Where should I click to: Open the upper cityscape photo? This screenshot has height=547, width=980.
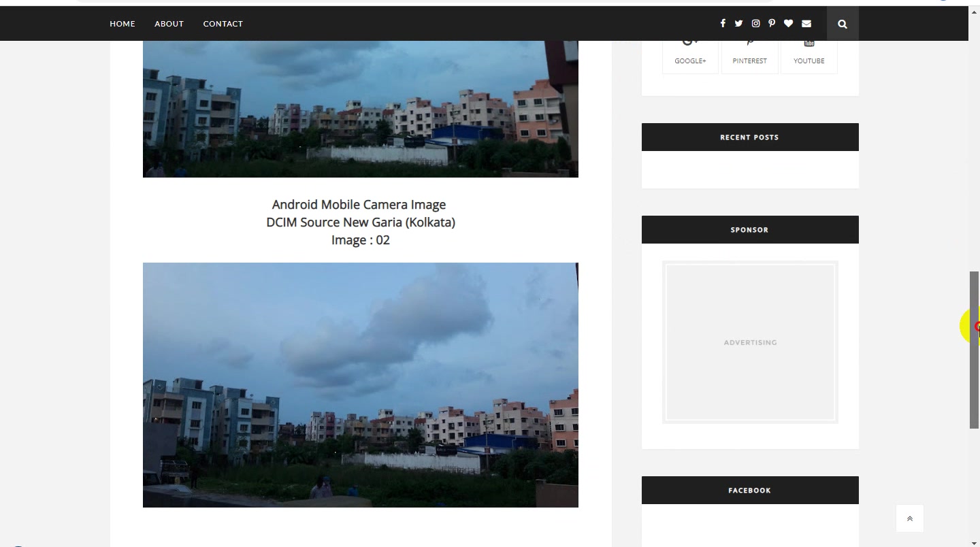(x=361, y=109)
